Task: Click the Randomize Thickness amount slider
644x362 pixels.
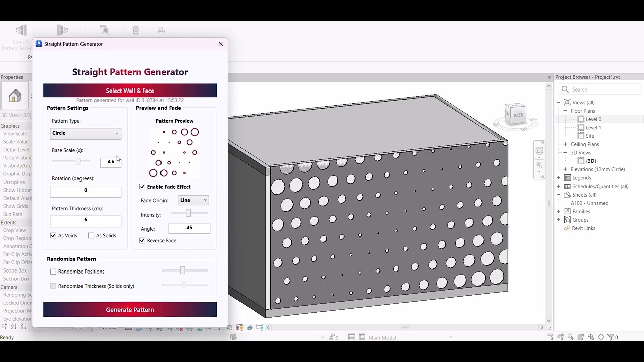Action: pos(185,285)
